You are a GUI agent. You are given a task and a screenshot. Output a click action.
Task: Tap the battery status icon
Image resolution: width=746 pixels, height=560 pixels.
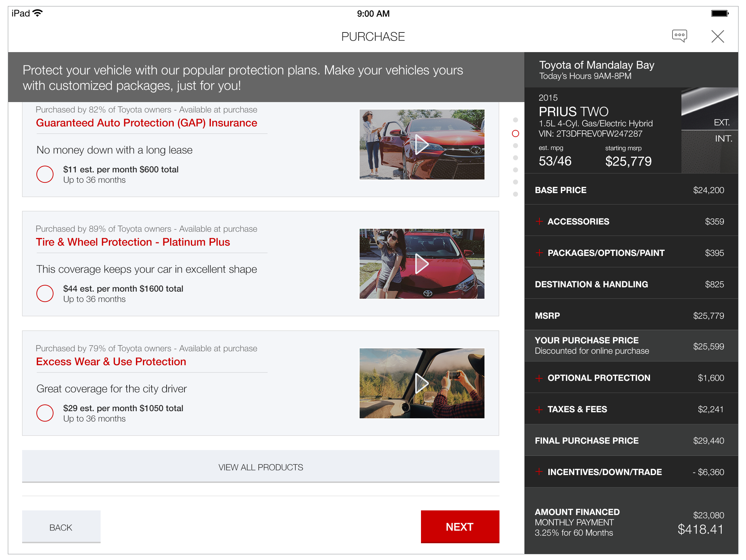tap(720, 14)
